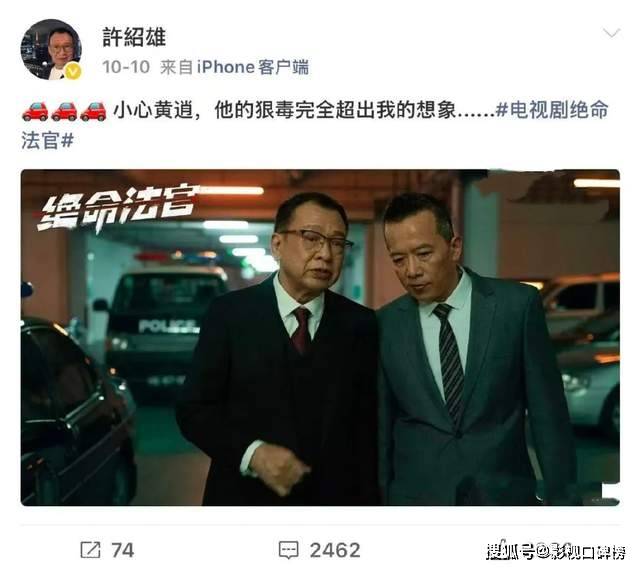Click the comment count 2462
This screenshot has height=569, width=640.
click(335, 550)
